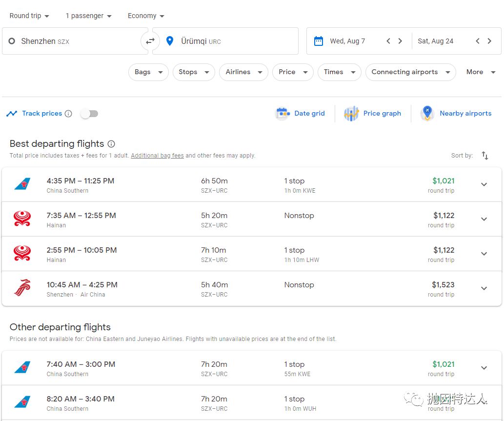The height and width of the screenshot is (421, 504).
Task: Click info icon beside Best departing flights
Action: (111, 144)
